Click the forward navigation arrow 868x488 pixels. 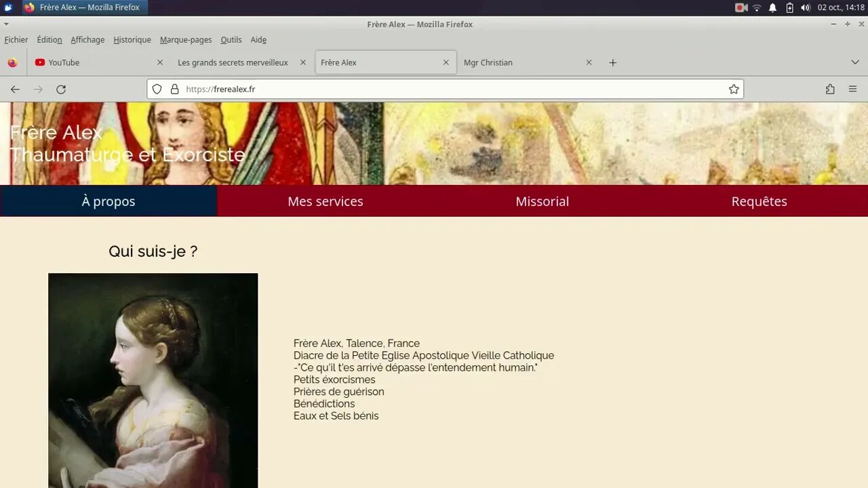coord(38,89)
